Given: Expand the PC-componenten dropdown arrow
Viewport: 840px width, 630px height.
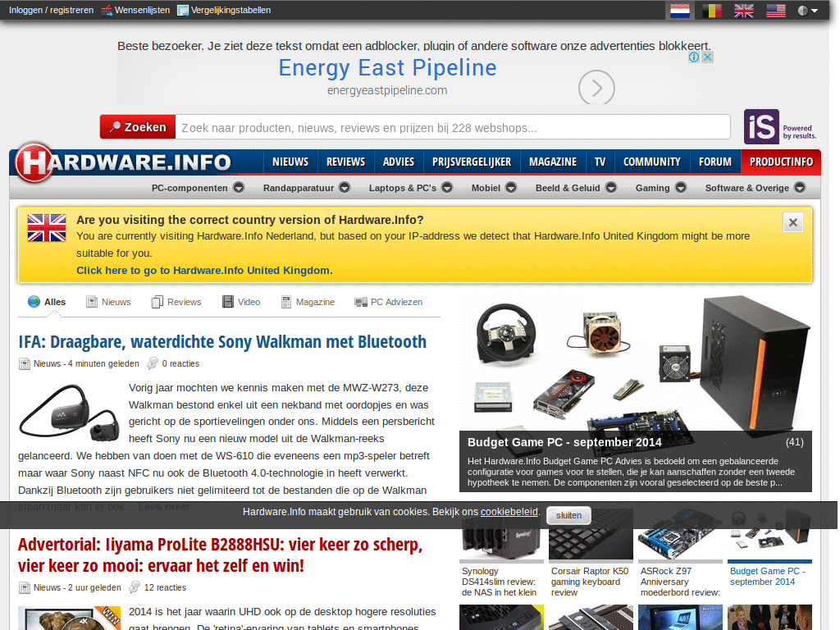Looking at the screenshot, I should pos(239,188).
